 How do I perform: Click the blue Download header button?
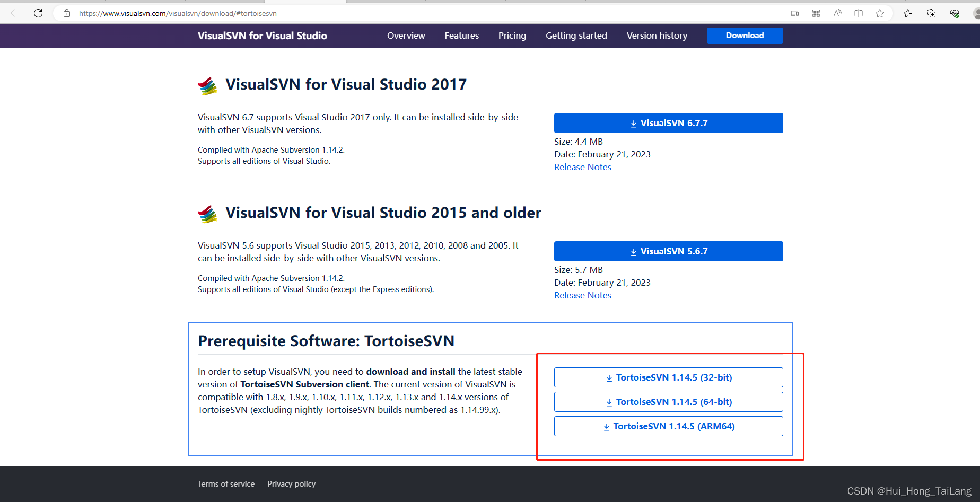pos(745,36)
